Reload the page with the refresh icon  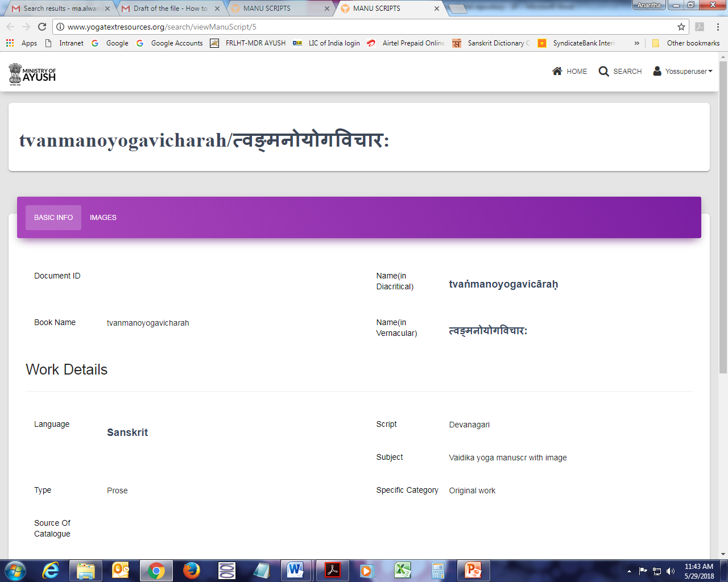click(42, 27)
